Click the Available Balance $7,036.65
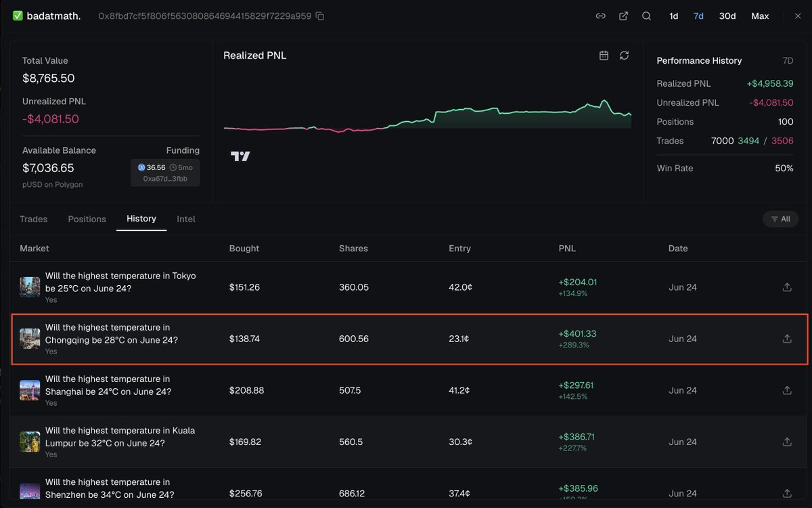 point(48,168)
